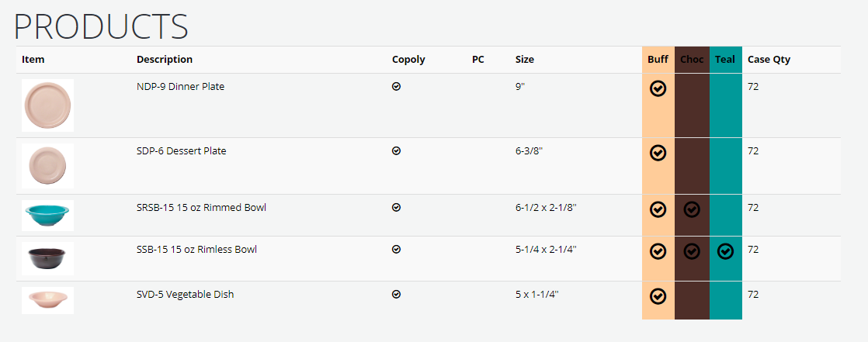Click the Teal checkmark for SSB-15 Rimless Bowl

pyautogui.click(x=725, y=251)
